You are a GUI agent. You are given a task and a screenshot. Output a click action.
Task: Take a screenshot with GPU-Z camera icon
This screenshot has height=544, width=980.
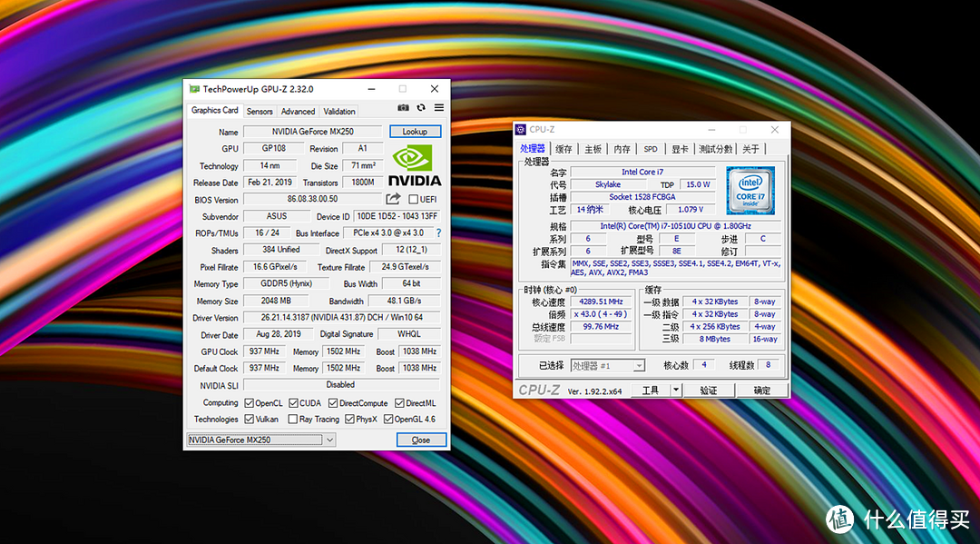(x=403, y=107)
